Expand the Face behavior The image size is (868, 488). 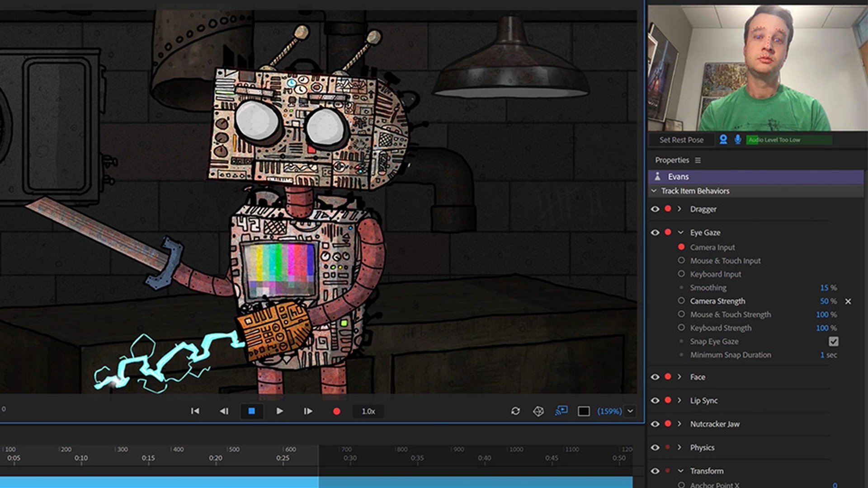click(x=679, y=377)
